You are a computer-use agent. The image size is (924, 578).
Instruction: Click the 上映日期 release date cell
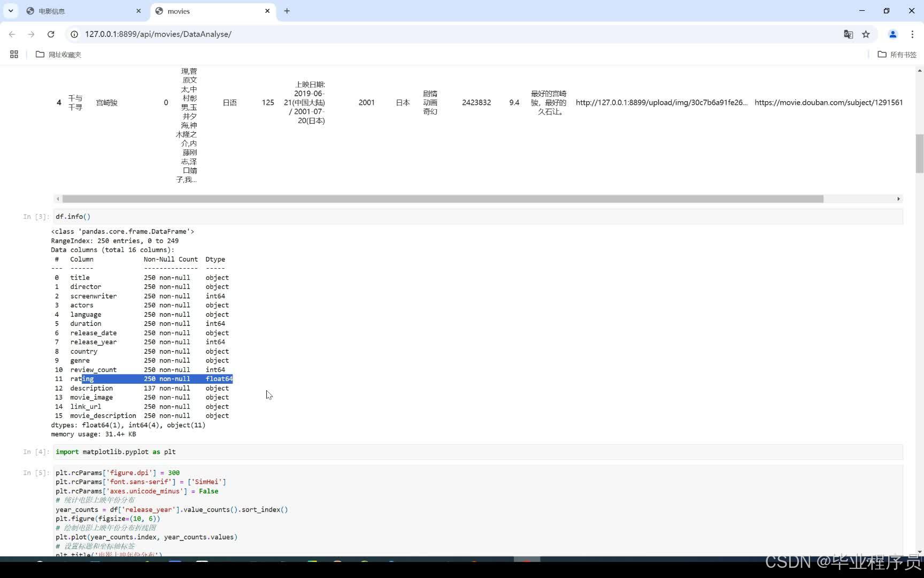click(x=304, y=102)
